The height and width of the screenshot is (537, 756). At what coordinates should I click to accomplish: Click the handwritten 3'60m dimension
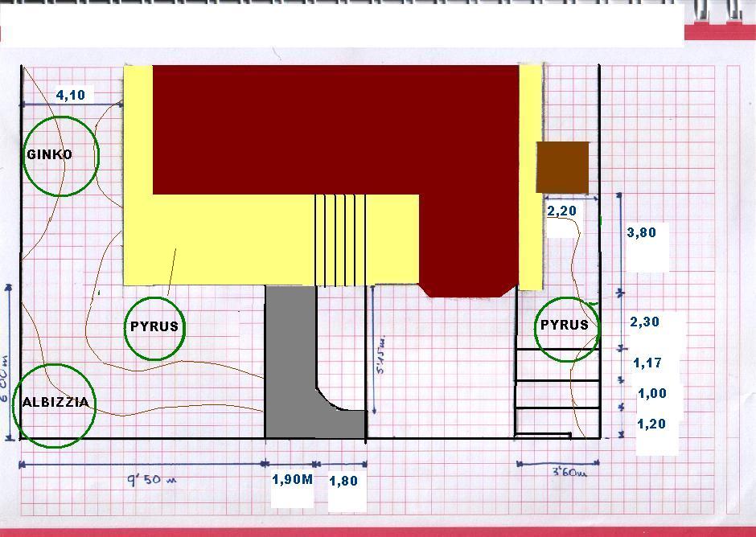(x=569, y=473)
